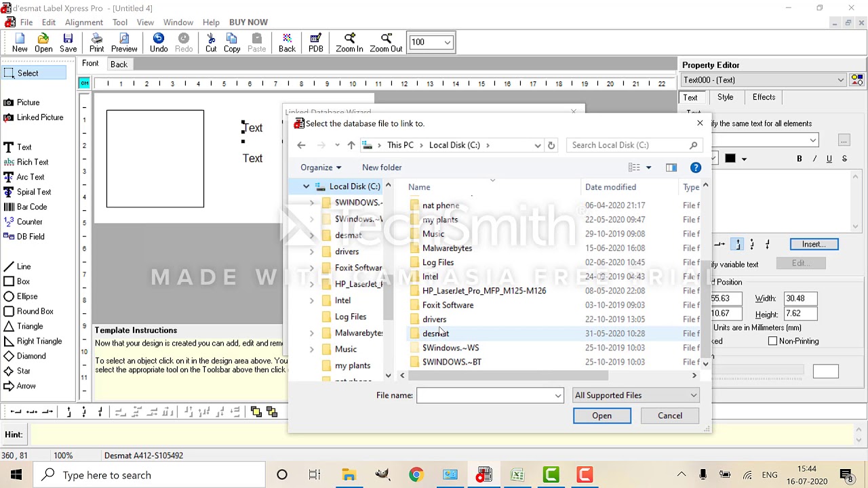Select the Ellipse tool

point(20,296)
